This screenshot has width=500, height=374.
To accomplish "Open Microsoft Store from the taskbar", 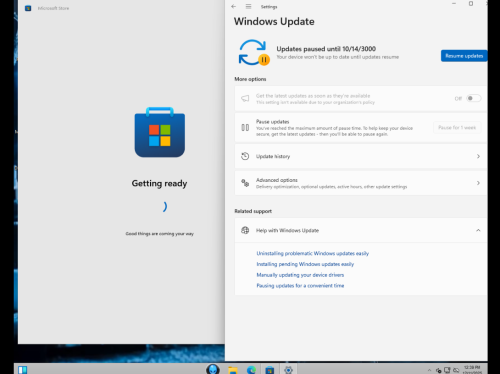I will point(269,370).
